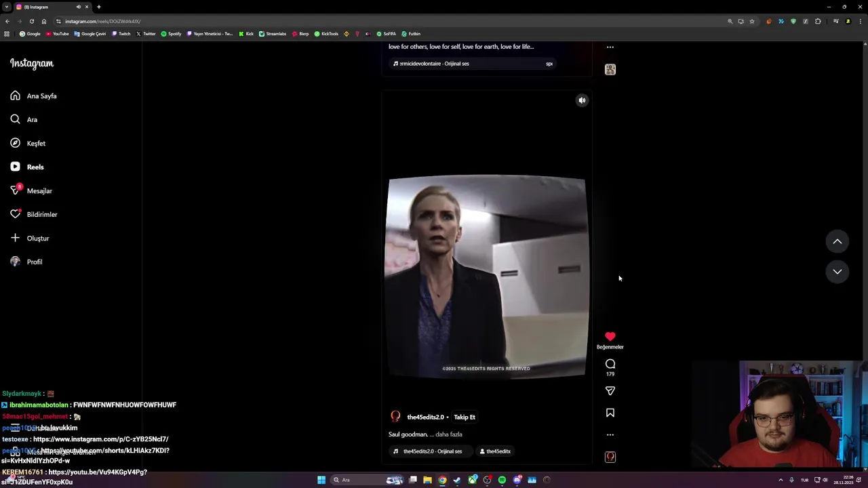Open tagged user the45editx

[496, 451]
